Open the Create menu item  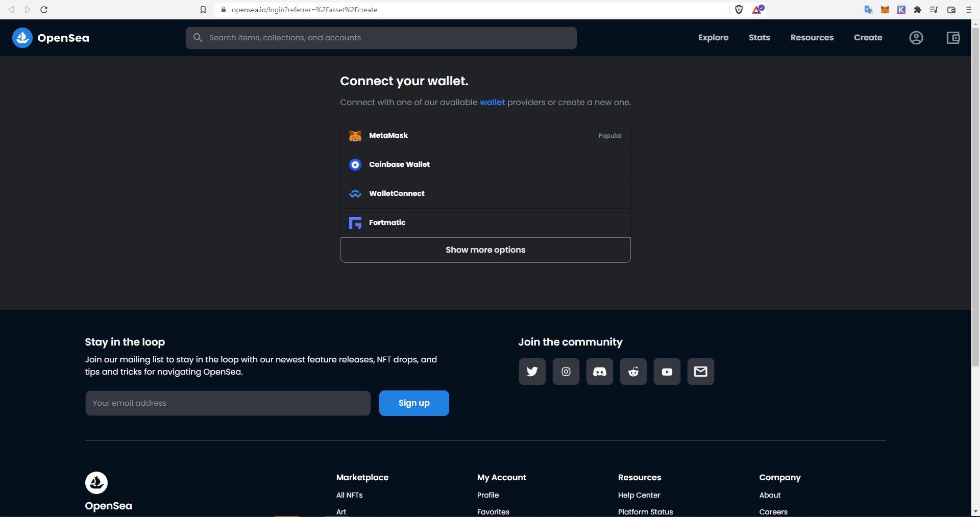(868, 38)
